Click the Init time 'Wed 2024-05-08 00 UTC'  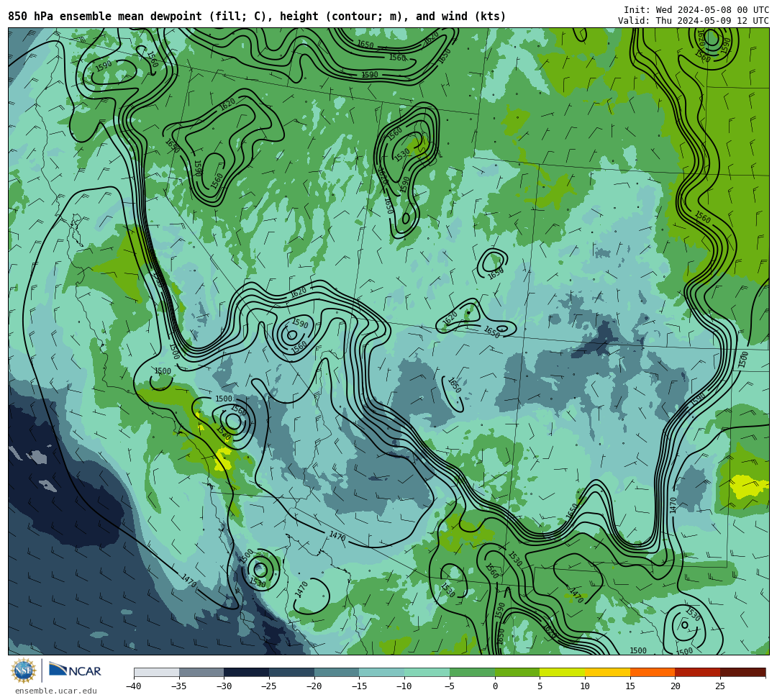(712, 10)
